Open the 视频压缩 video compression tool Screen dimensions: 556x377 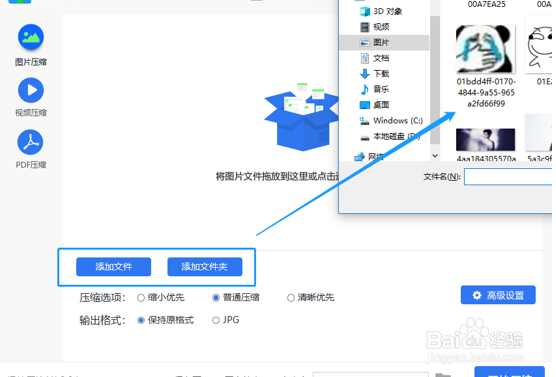(x=31, y=97)
